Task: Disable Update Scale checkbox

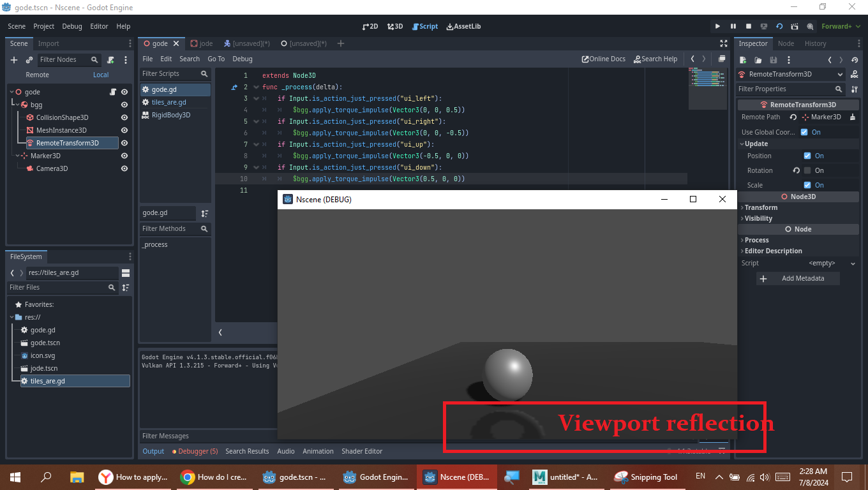Action: tap(807, 185)
